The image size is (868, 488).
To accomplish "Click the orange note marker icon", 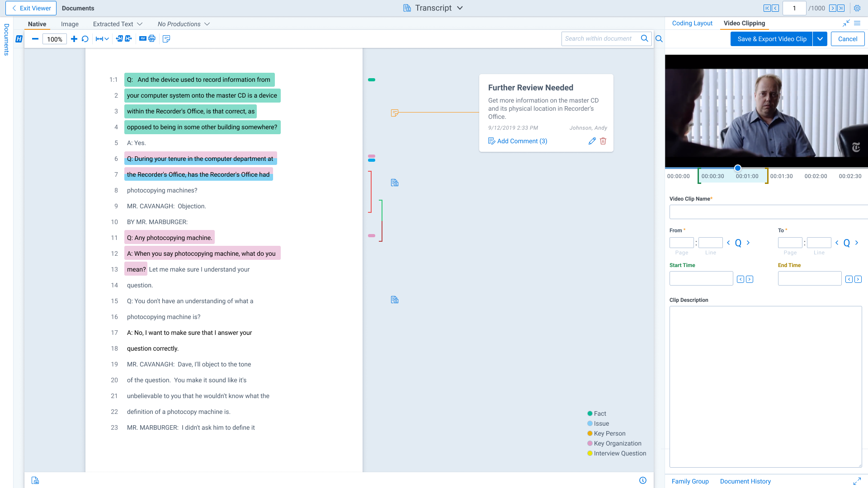I will [395, 113].
